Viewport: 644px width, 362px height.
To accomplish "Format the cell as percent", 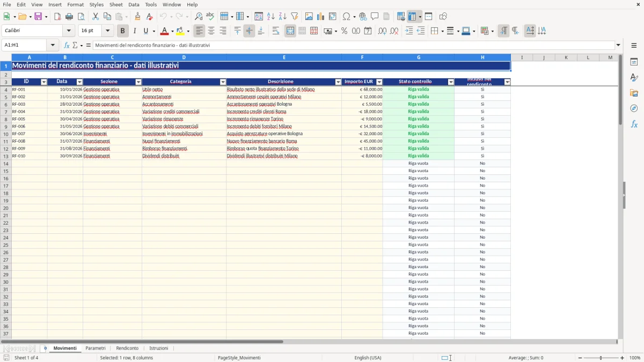I will 344,31.
